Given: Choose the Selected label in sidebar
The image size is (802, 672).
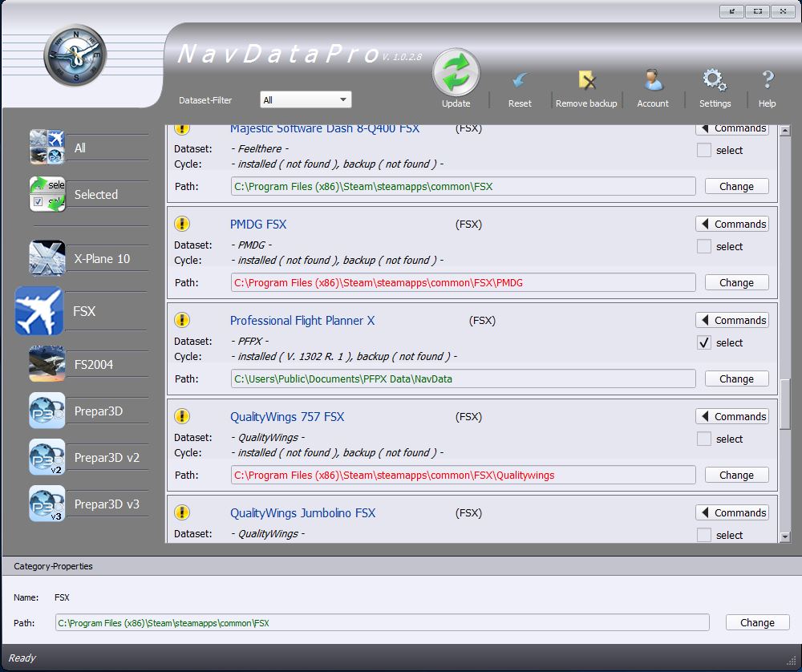Looking at the screenshot, I should coord(96,194).
